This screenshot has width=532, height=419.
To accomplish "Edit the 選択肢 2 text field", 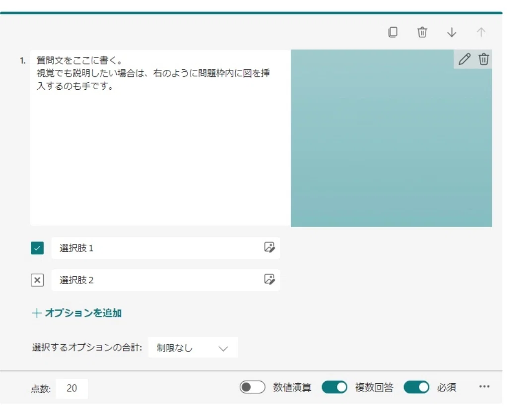I will [x=166, y=280].
